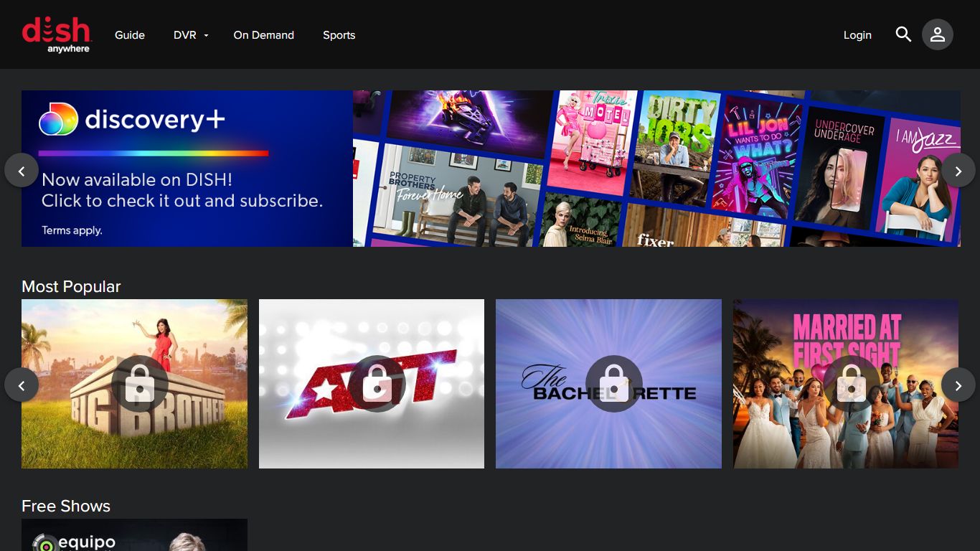
Task: Open the equipo free show thumbnail
Action: point(134,534)
